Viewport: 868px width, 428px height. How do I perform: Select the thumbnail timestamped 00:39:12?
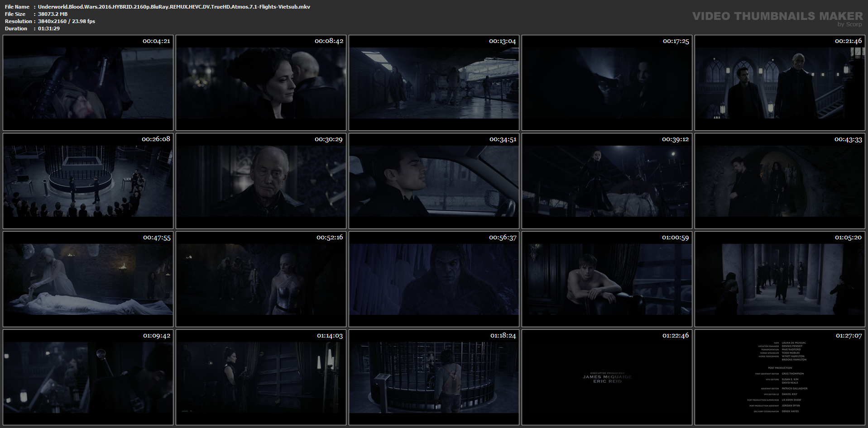[607, 181]
